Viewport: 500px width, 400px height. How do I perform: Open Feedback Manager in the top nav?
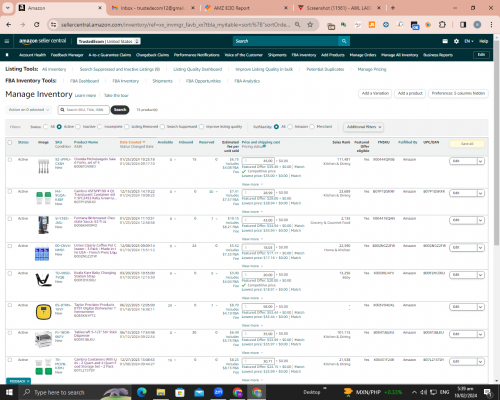(x=67, y=55)
